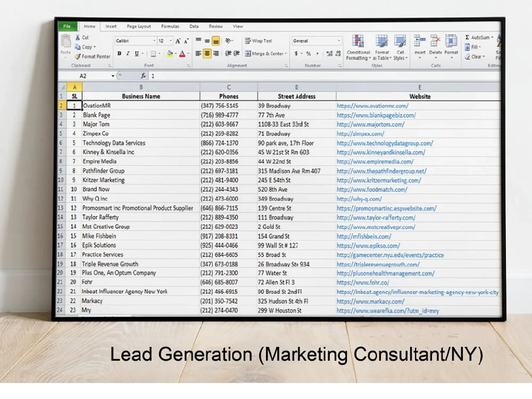
Task: Open Format cells menu in Cells group
Action: pyautogui.click(x=451, y=46)
